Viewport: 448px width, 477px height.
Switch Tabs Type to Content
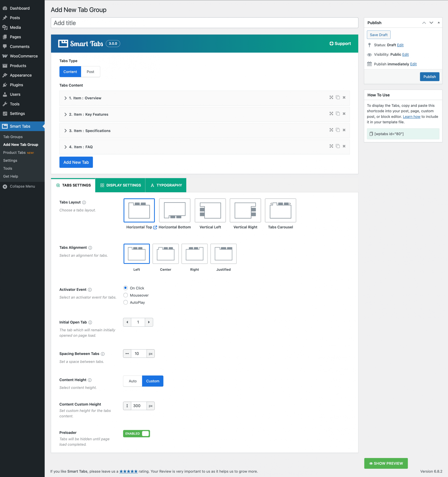[x=70, y=72]
